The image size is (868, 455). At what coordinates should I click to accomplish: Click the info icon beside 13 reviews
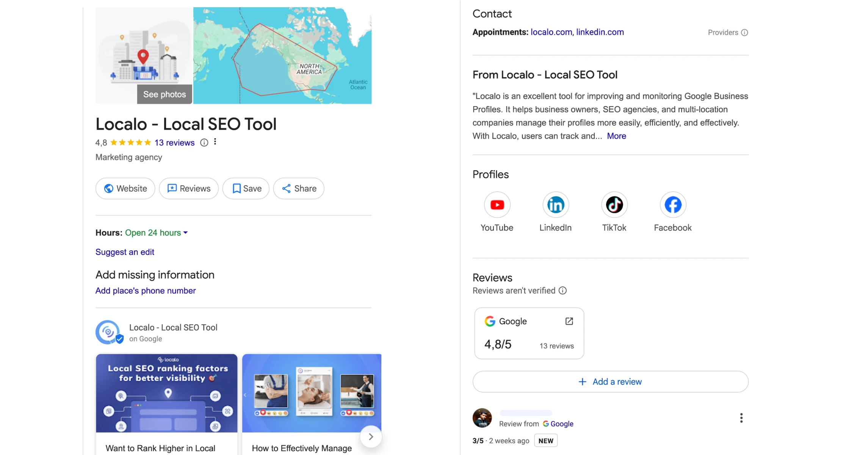click(x=204, y=143)
